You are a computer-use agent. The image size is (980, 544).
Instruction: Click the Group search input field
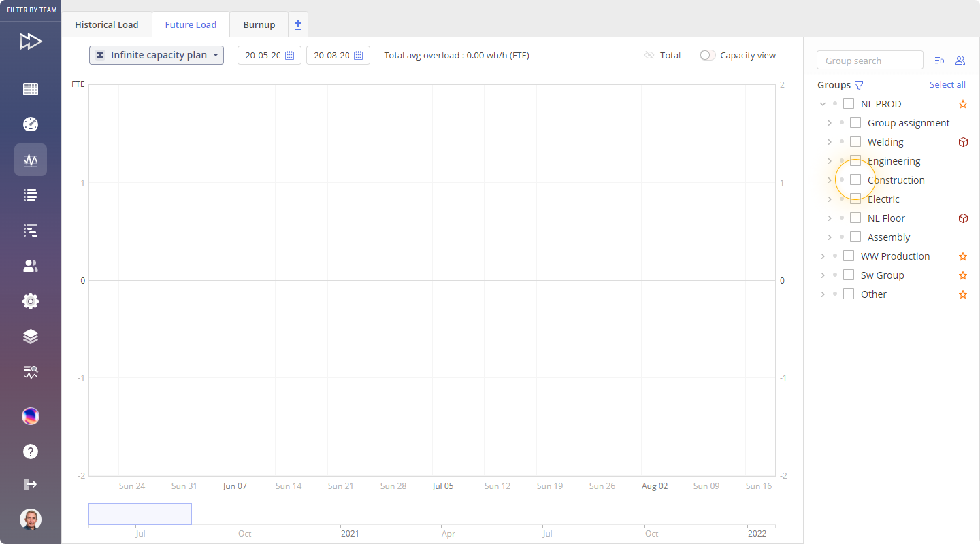[870, 61]
